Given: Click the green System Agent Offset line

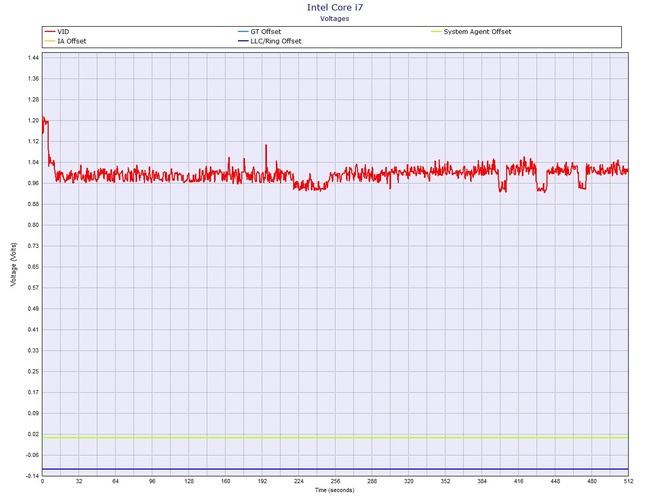Looking at the screenshot, I should coord(335,437).
